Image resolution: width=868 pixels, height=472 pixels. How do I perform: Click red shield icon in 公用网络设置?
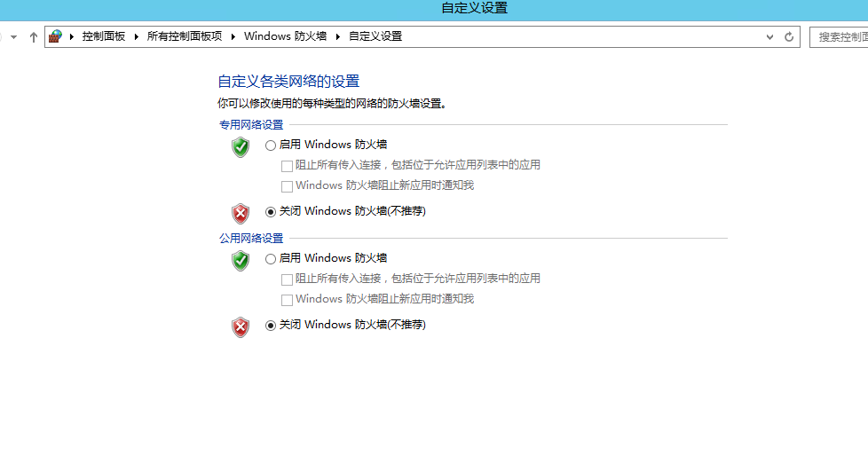(x=241, y=327)
